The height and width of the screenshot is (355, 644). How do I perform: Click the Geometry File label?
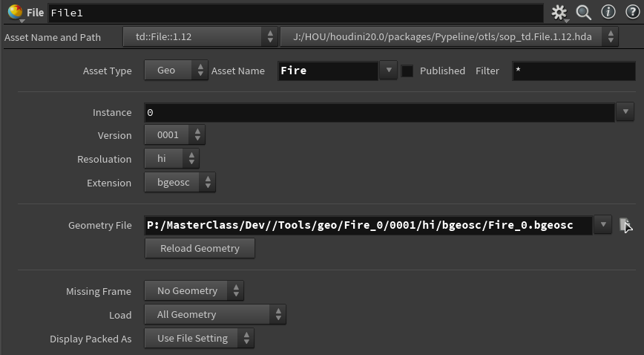pyautogui.click(x=100, y=226)
